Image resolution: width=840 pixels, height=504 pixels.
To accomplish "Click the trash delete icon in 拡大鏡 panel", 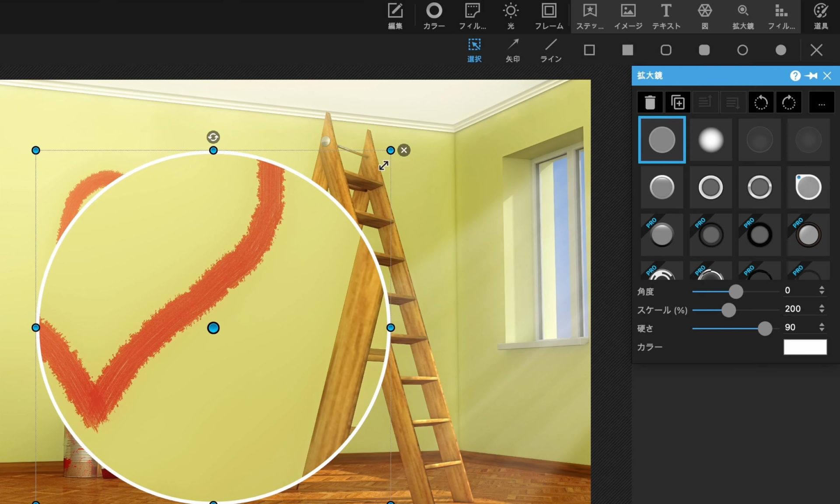I will coord(650,102).
